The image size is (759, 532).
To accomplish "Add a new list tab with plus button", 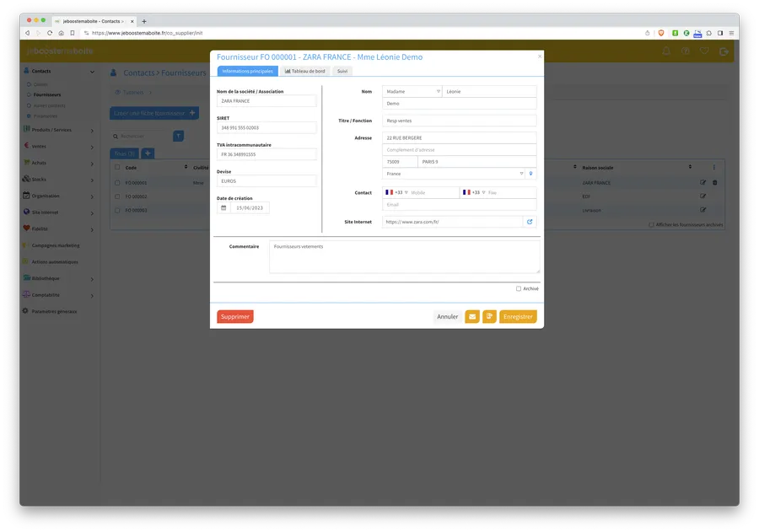I will 148,153.
